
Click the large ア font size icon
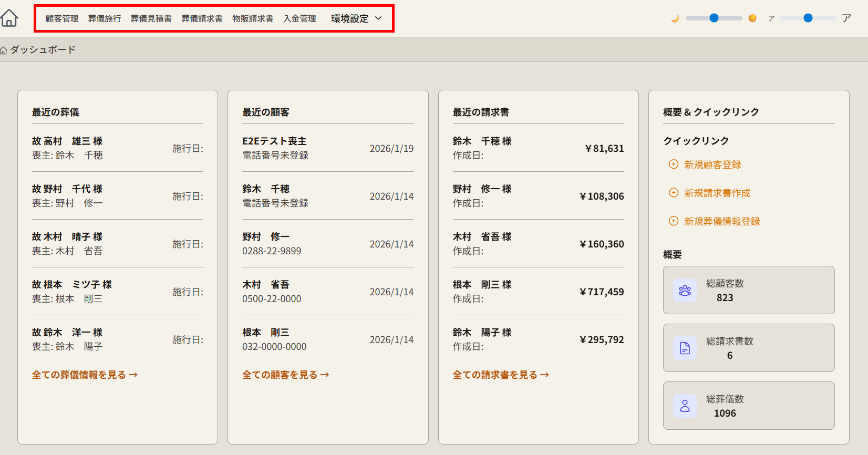[846, 18]
